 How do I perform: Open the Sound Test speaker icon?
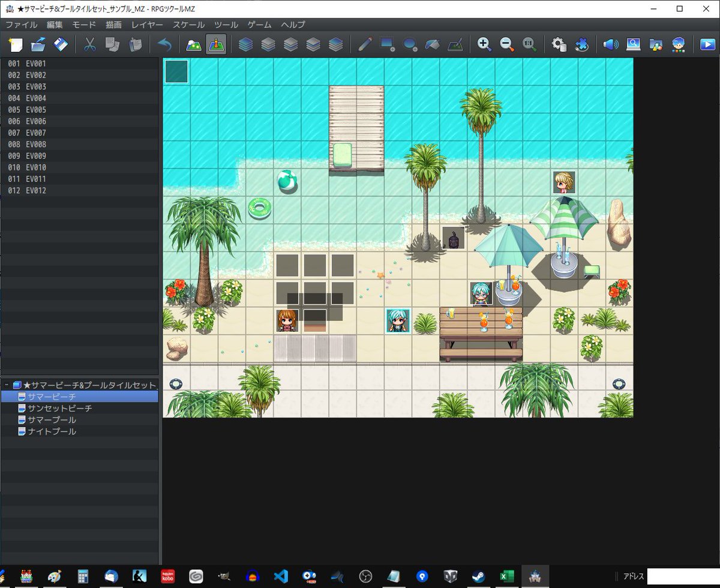611,44
